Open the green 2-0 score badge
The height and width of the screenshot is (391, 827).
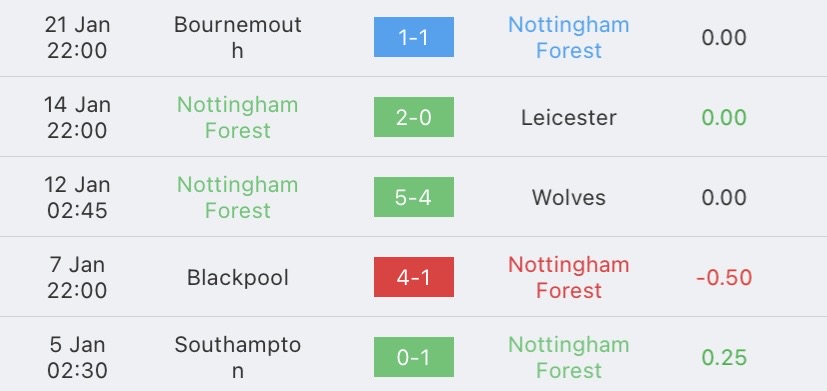414,117
